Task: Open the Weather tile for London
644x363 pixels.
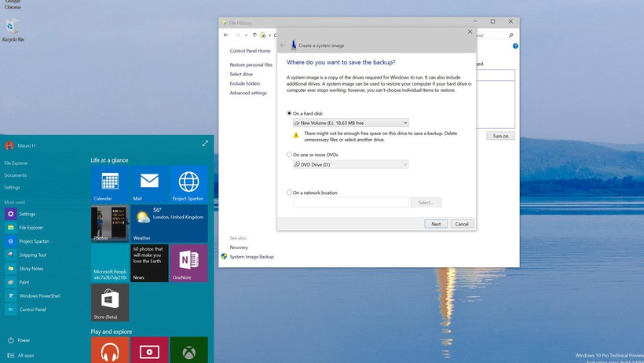Action: (169, 224)
